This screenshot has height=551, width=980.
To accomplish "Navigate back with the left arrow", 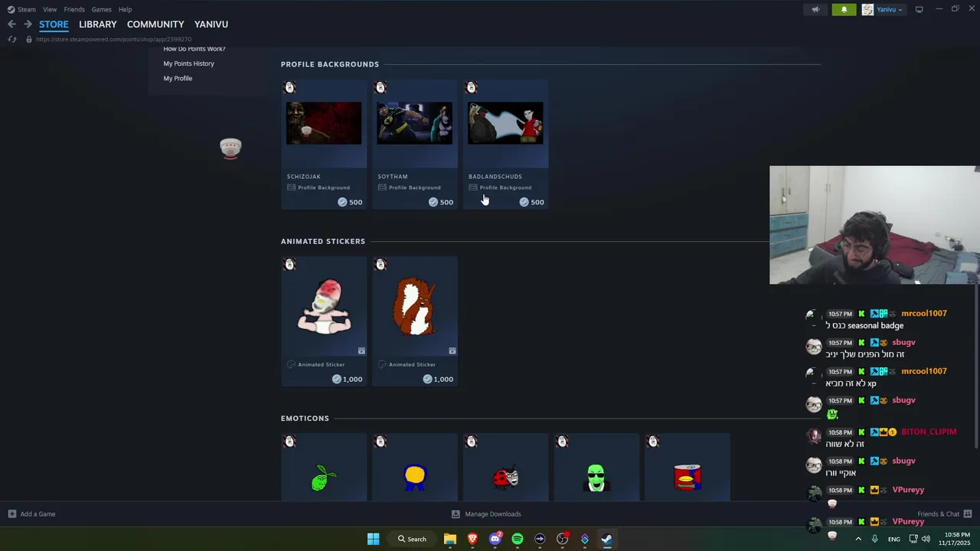I will coord(11,24).
